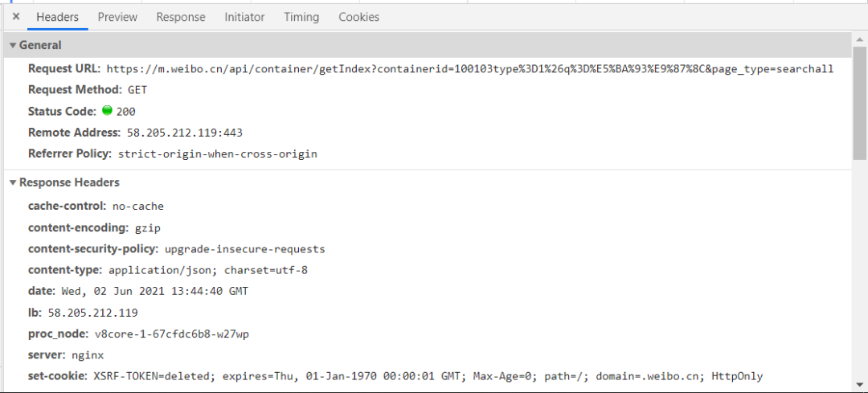Select the Headers tab
The height and width of the screenshot is (393, 868).
(58, 17)
